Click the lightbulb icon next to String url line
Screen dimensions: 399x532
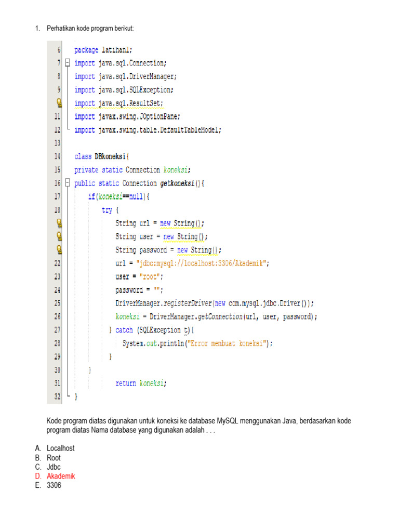tap(59, 223)
